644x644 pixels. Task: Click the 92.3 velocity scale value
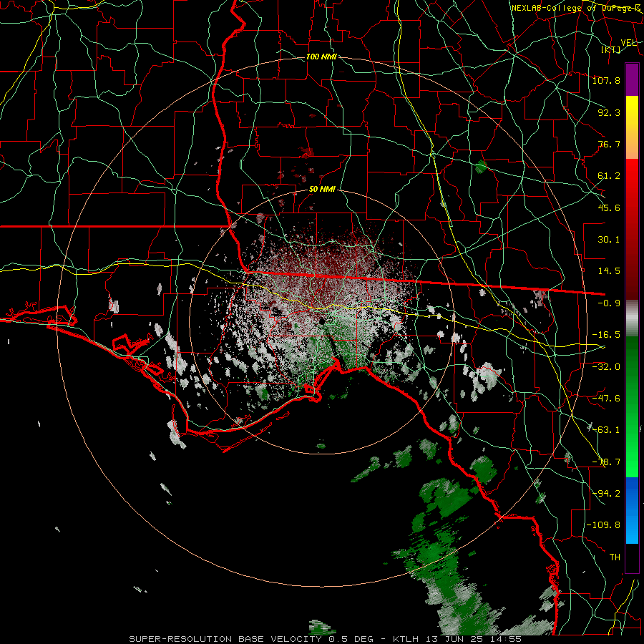(x=609, y=112)
